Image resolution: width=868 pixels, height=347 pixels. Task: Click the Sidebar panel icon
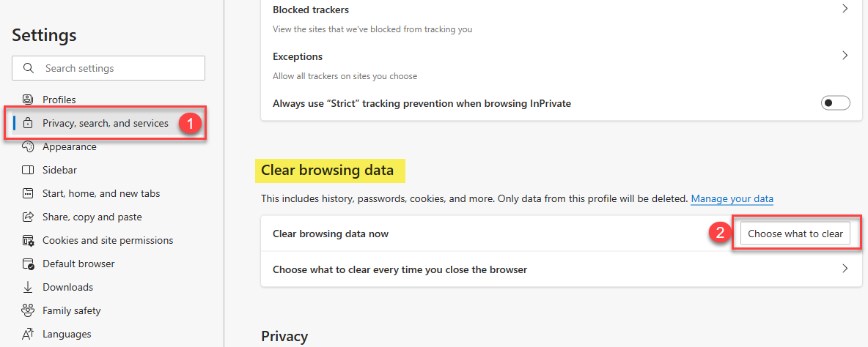[x=28, y=170]
